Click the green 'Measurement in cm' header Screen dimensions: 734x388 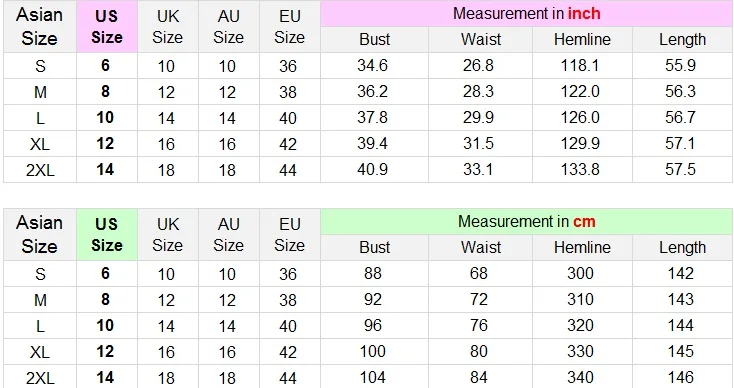(527, 221)
